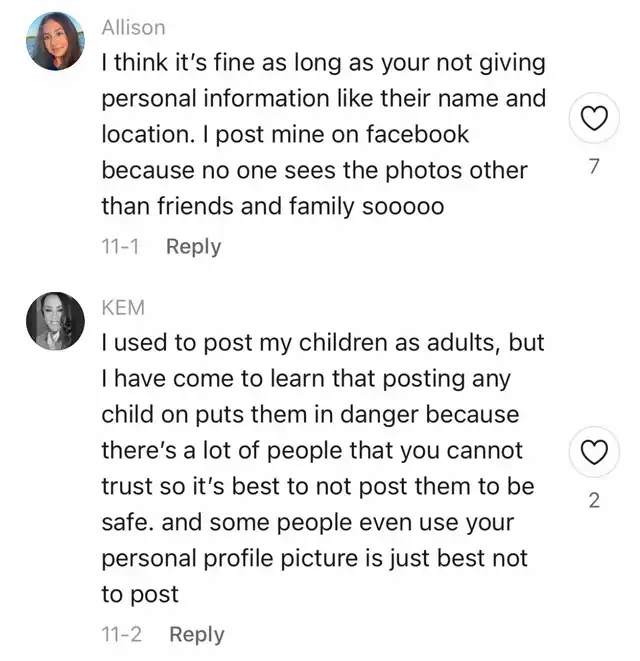Screen dimensions: 640x661
Task: Reply to KEM's comment
Action: [x=196, y=634]
